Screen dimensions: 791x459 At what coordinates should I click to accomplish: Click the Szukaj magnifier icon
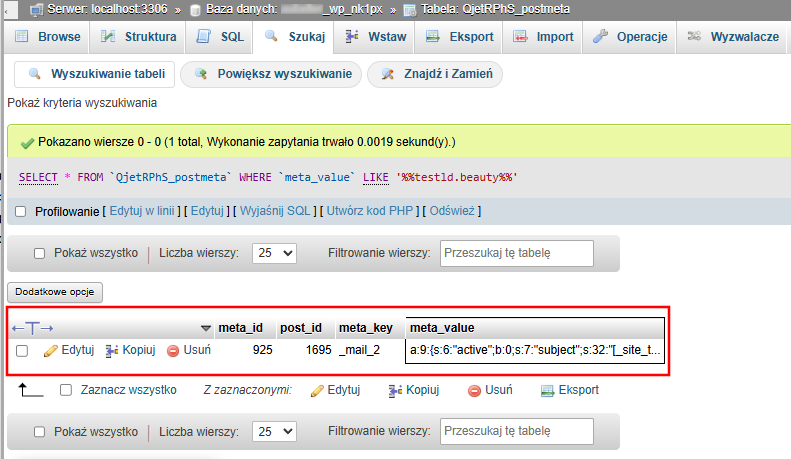point(271,36)
